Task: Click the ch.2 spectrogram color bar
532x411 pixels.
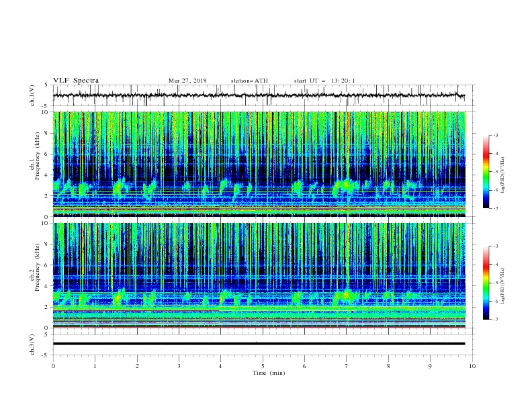Action: (x=486, y=283)
